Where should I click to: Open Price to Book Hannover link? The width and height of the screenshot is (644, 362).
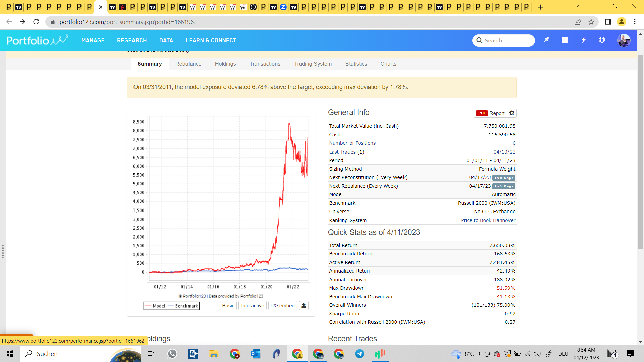pos(488,220)
